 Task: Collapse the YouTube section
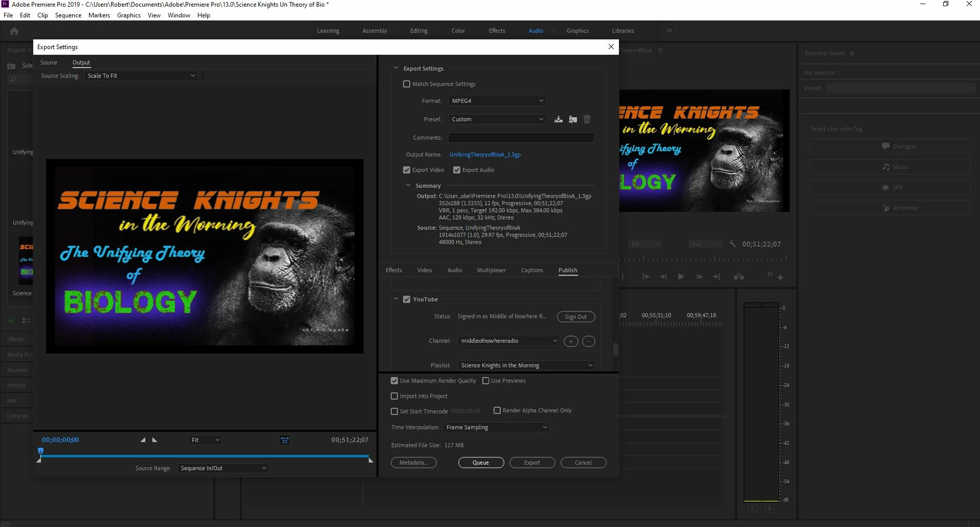tap(396, 299)
